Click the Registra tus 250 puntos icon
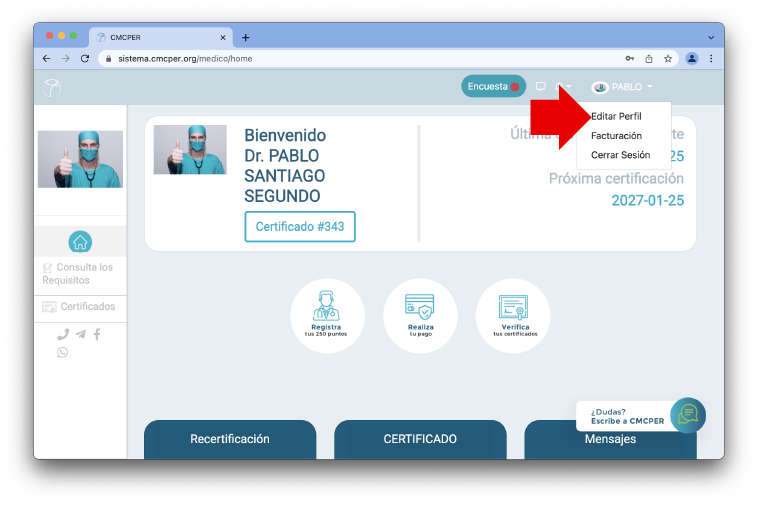The image size is (759, 505). (327, 315)
